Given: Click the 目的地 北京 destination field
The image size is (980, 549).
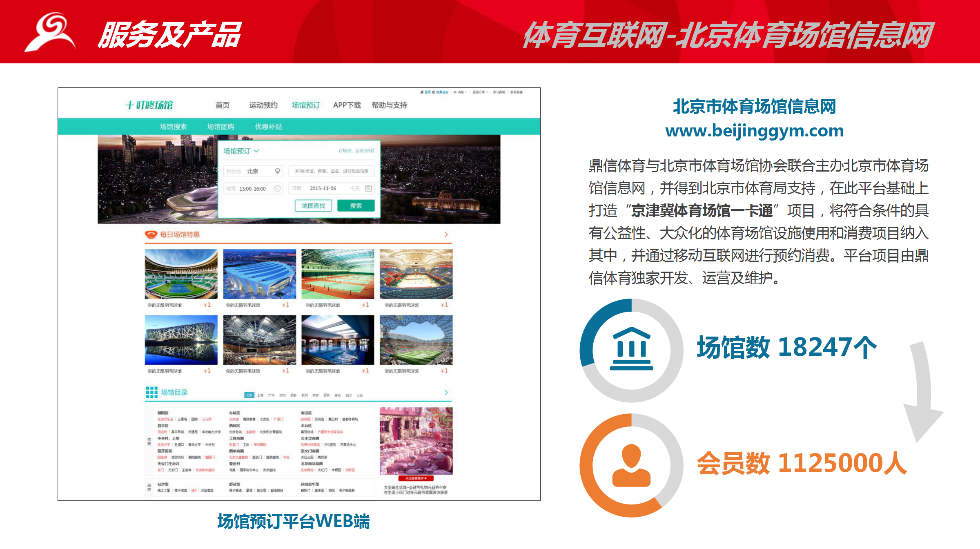Looking at the screenshot, I should tap(253, 171).
